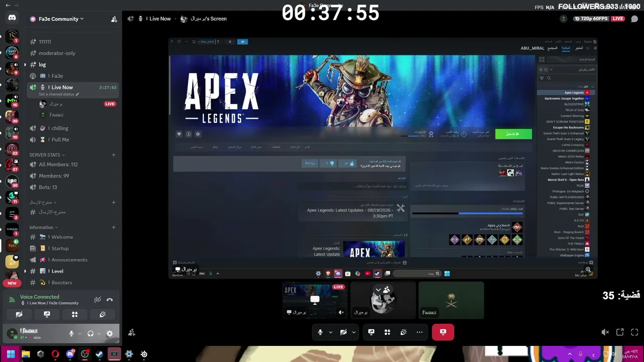Join the Pull Me voice channel

pyautogui.click(x=73, y=140)
